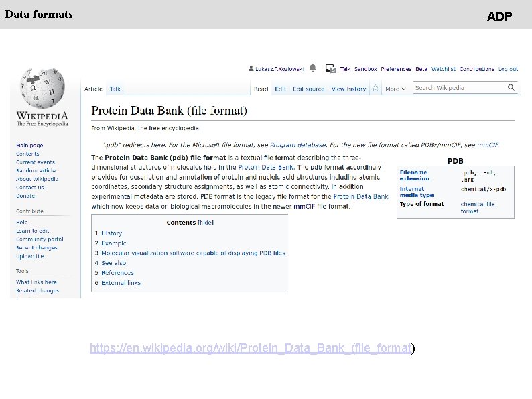Open Upload file sidebar link
The image size is (532, 399).
(30, 256)
